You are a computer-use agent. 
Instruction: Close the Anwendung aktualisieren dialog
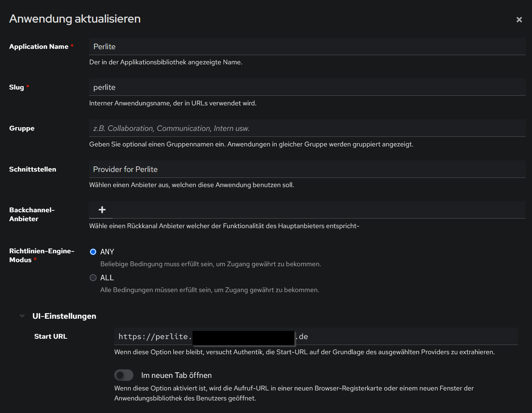click(x=519, y=20)
